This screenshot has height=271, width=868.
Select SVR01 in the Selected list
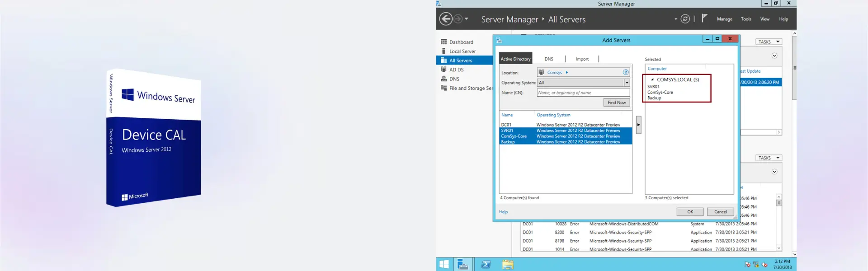point(653,87)
